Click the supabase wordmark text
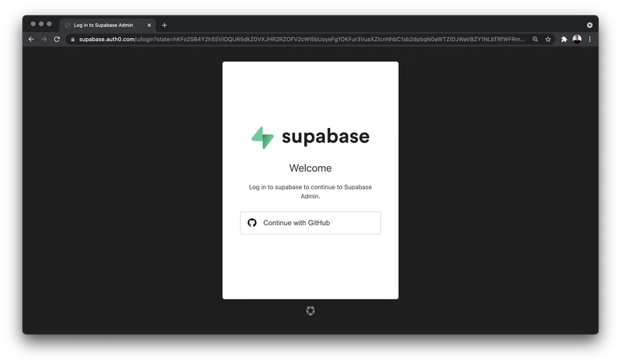This screenshot has width=621, height=364. coord(325,137)
